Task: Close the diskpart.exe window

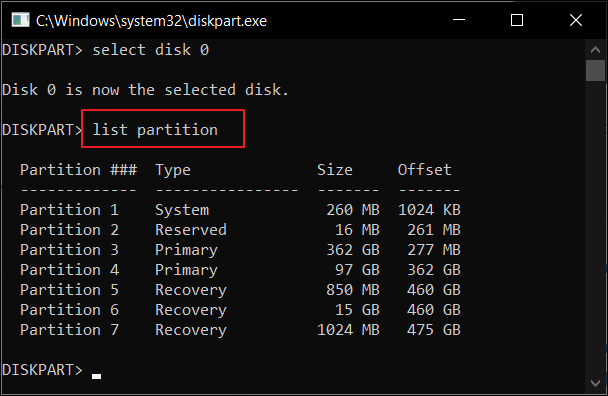Action: click(x=576, y=20)
